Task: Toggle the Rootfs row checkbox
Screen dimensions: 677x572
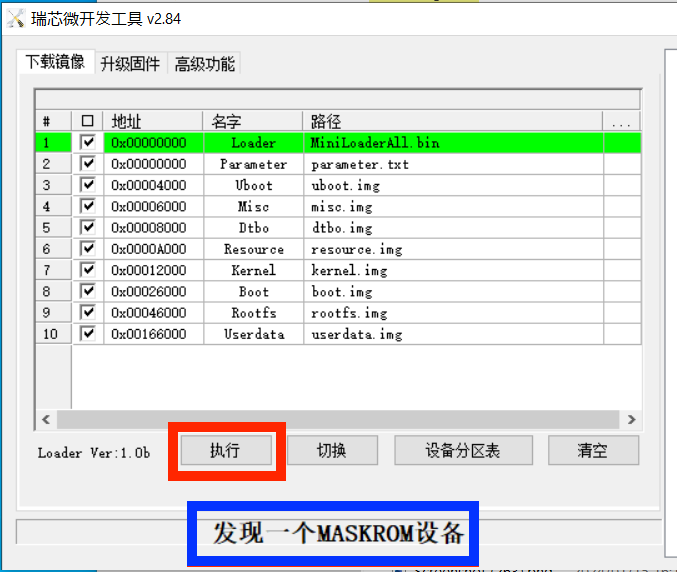Action: [88, 312]
